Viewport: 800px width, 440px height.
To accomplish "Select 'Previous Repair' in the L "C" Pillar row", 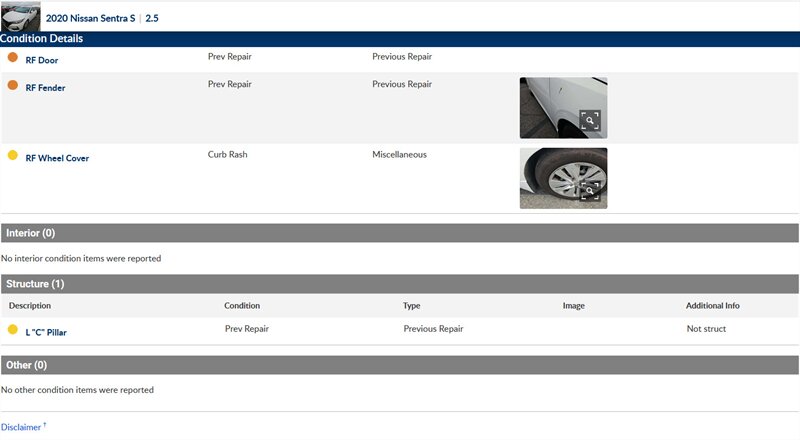I will pyautogui.click(x=433, y=329).
